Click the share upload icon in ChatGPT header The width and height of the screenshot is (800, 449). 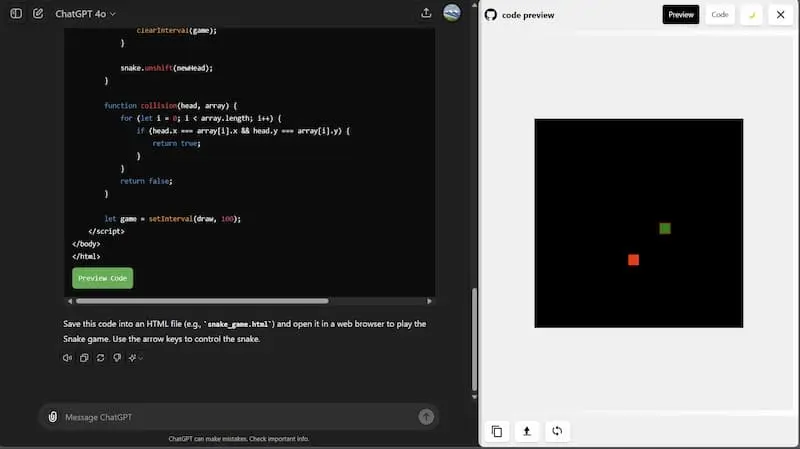427,13
